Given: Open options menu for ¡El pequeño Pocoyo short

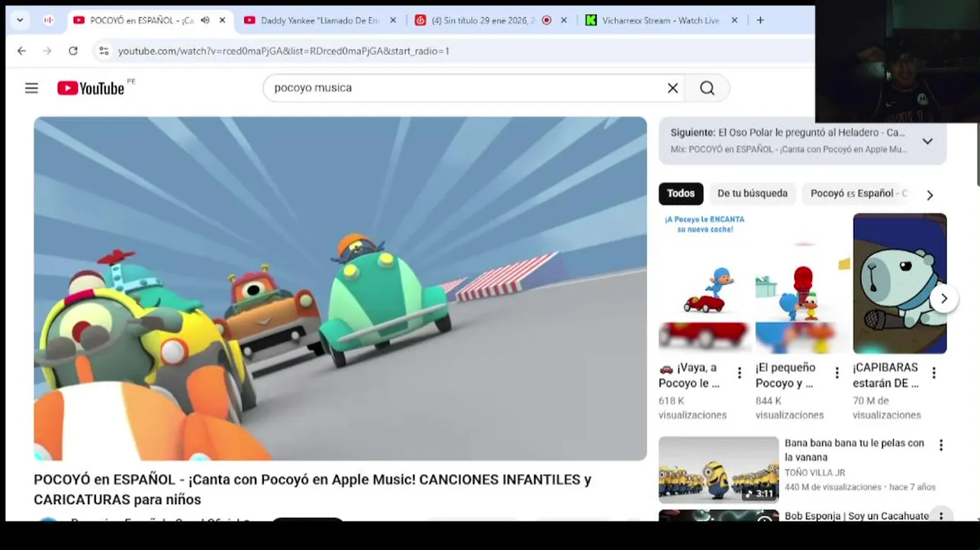Looking at the screenshot, I should point(837,373).
